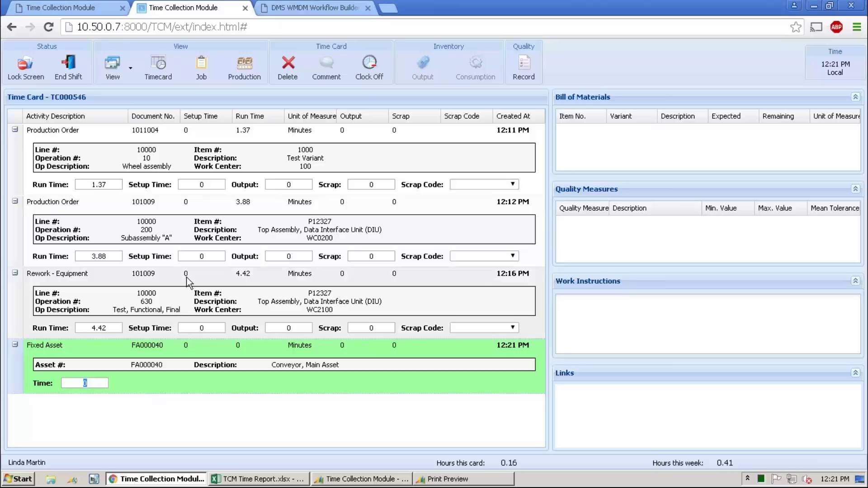
Task: Open the first Scrap Code dropdown
Action: click(x=512, y=184)
